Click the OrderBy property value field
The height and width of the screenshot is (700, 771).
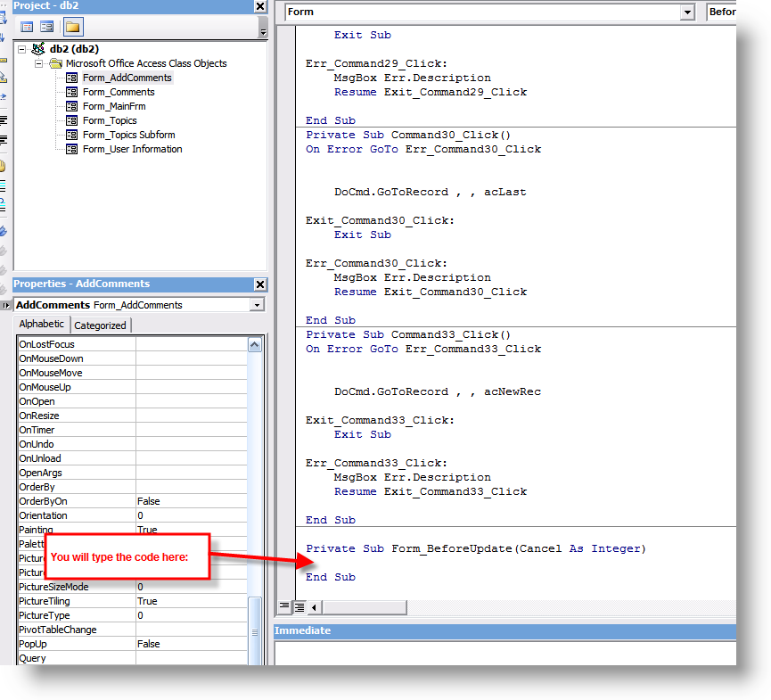click(x=192, y=487)
